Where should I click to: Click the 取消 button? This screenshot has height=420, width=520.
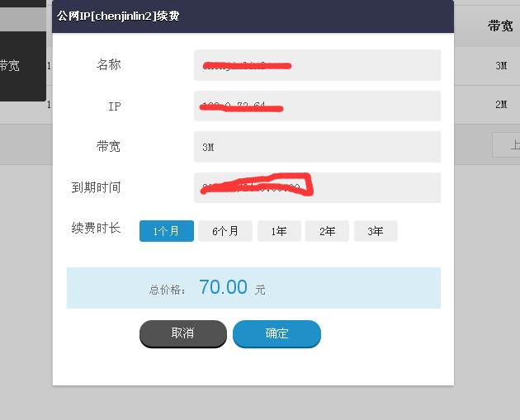tap(182, 333)
